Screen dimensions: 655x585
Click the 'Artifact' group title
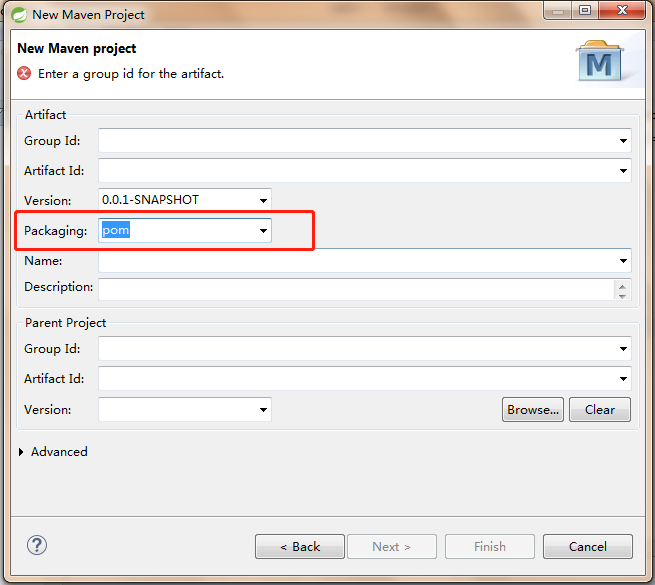pyautogui.click(x=46, y=114)
